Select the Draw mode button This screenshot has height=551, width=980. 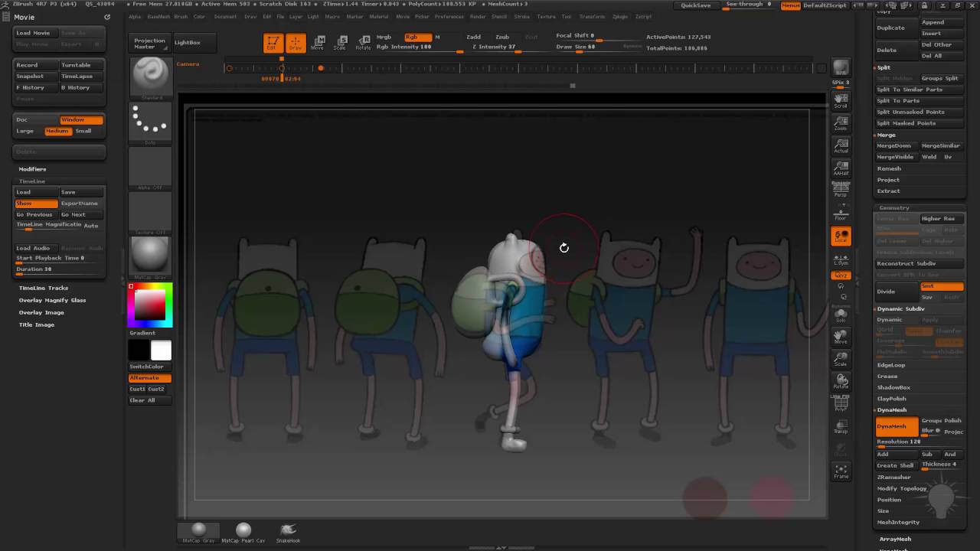[296, 43]
